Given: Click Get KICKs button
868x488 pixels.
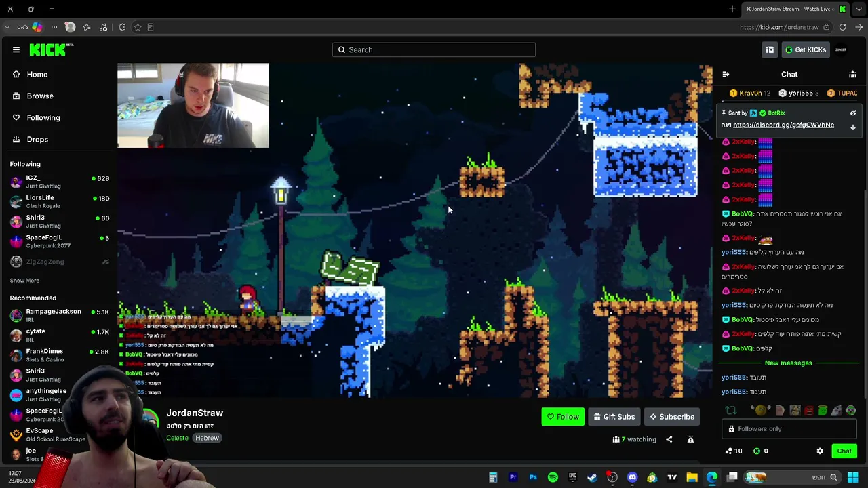Looking at the screenshot, I should (x=805, y=49).
